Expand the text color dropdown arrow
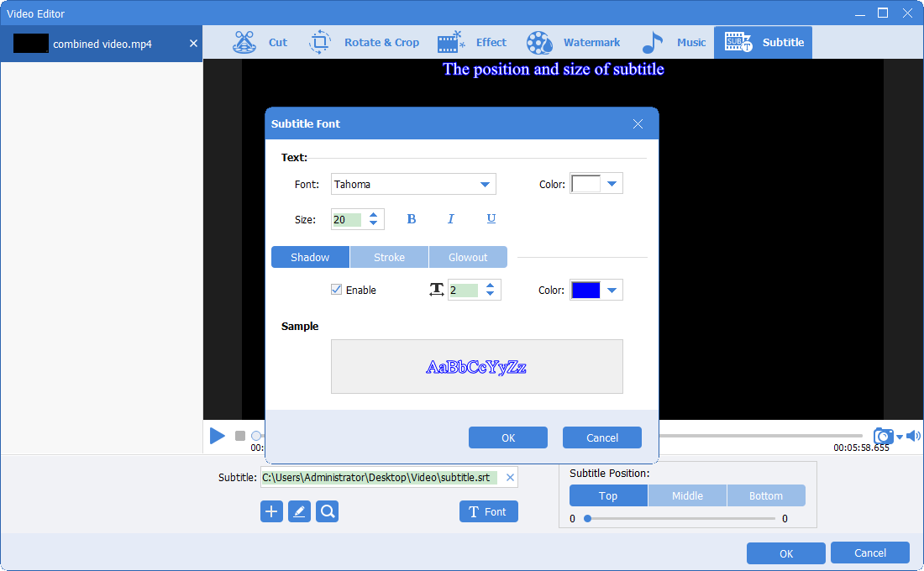 click(x=612, y=184)
